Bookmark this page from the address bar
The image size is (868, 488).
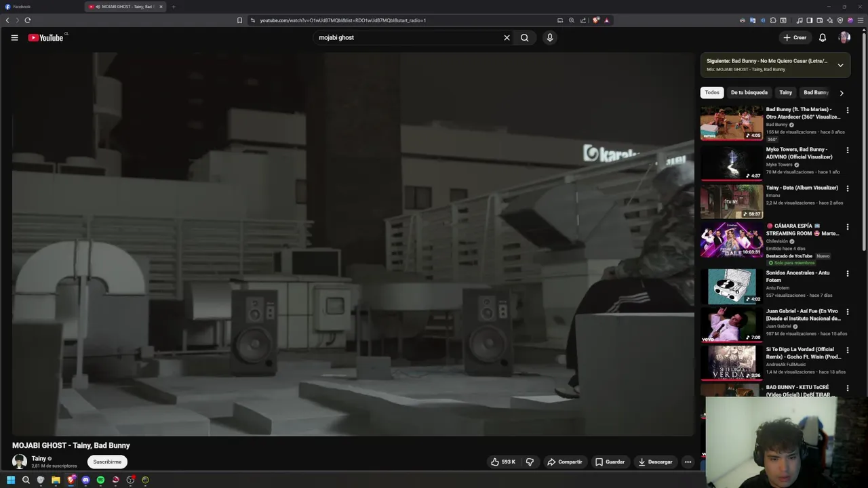(239, 20)
